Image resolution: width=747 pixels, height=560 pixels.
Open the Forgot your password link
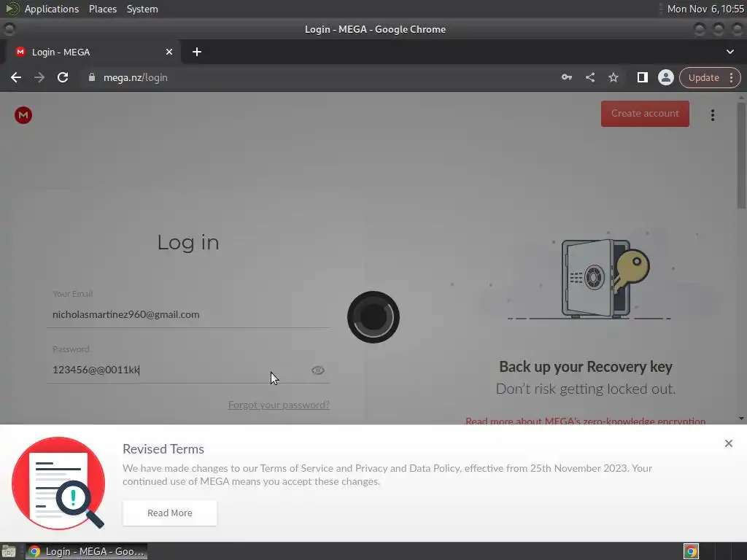coord(279,405)
